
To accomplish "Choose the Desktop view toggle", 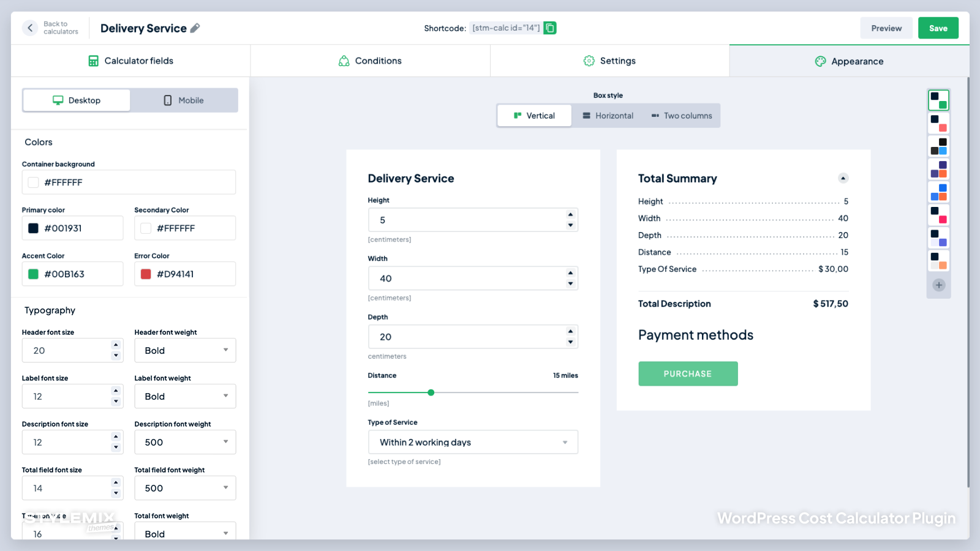I will [x=77, y=100].
